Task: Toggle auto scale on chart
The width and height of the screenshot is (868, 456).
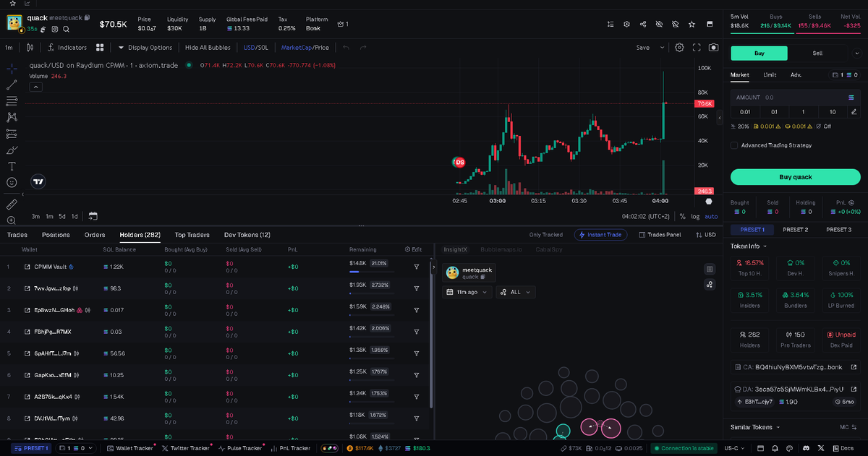Action: click(711, 216)
